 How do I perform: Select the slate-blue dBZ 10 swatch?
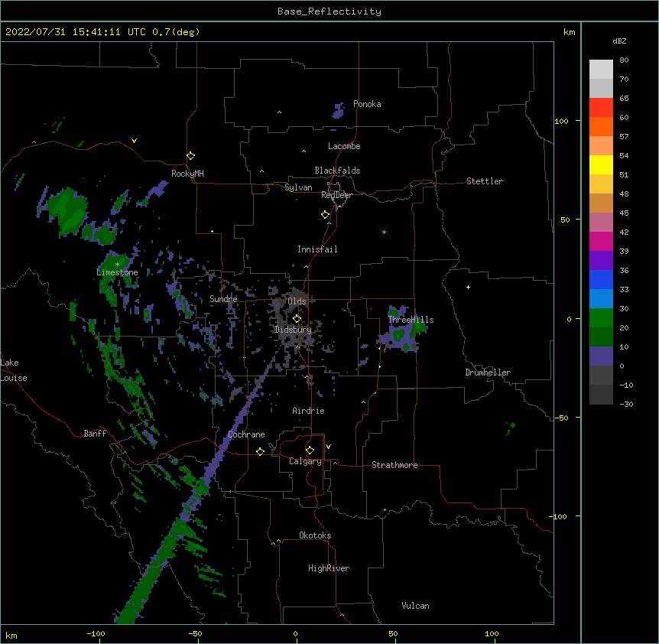[601, 356]
